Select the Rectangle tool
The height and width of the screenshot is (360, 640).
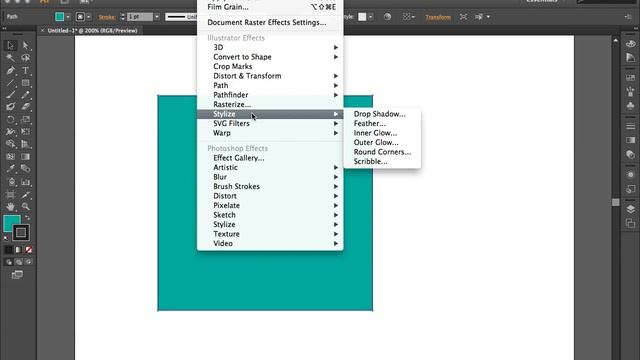25,83
